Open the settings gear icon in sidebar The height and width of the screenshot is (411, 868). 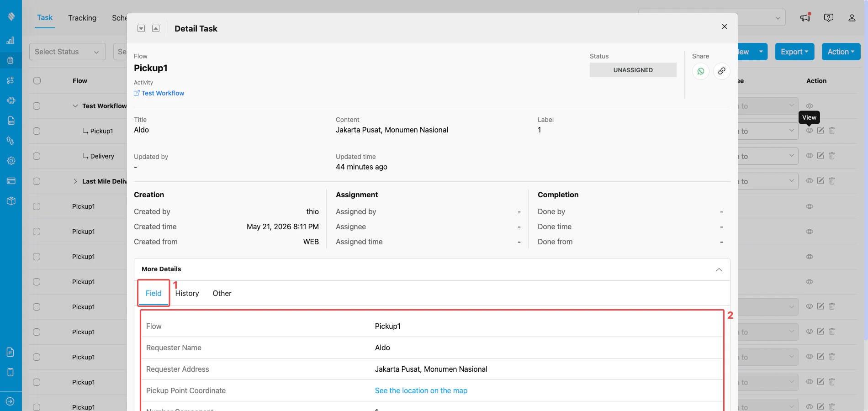(x=11, y=161)
